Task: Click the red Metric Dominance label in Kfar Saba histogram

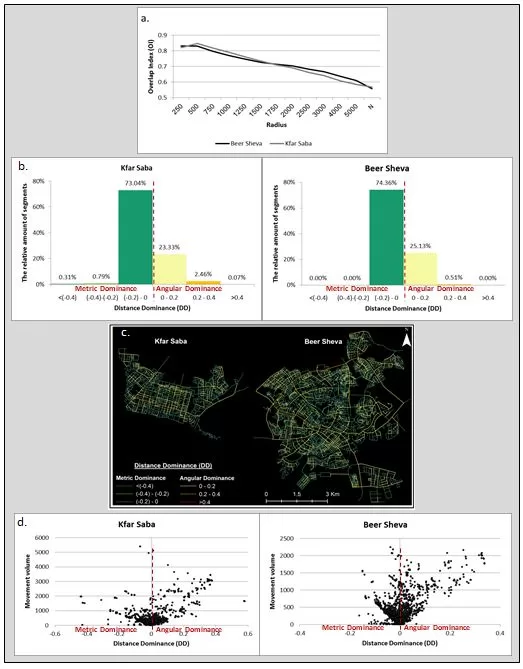Action: click(106, 288)
